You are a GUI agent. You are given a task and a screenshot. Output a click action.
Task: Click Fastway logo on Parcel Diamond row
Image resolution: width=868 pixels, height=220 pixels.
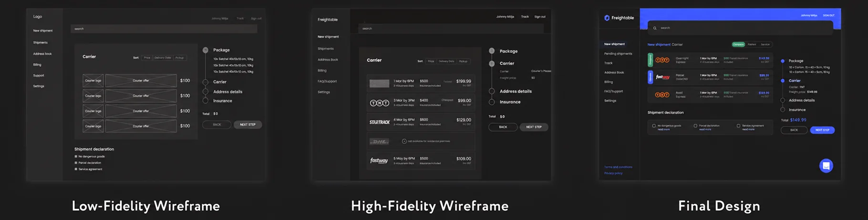point(662,77)
